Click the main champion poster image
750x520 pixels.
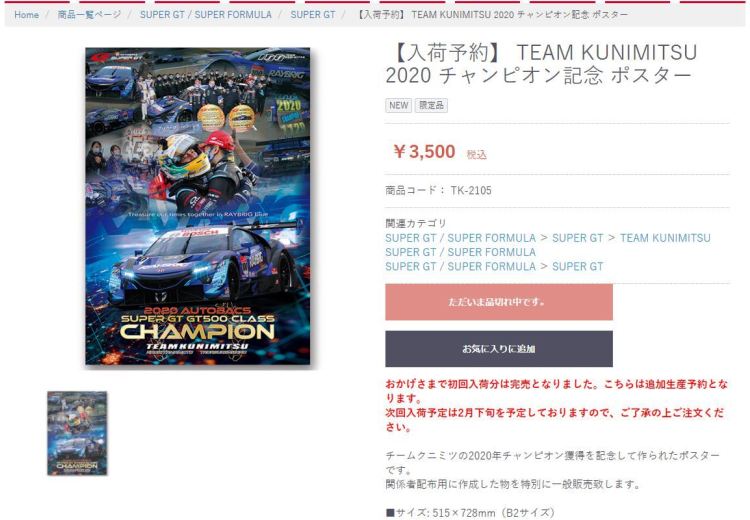198,206
